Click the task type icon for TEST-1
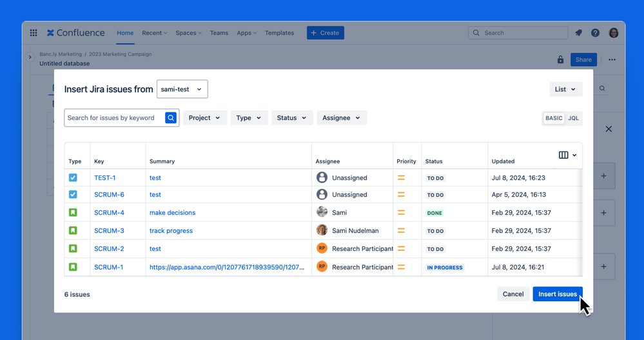This screenshot has height=340, width=644. (x=73, y=177)
